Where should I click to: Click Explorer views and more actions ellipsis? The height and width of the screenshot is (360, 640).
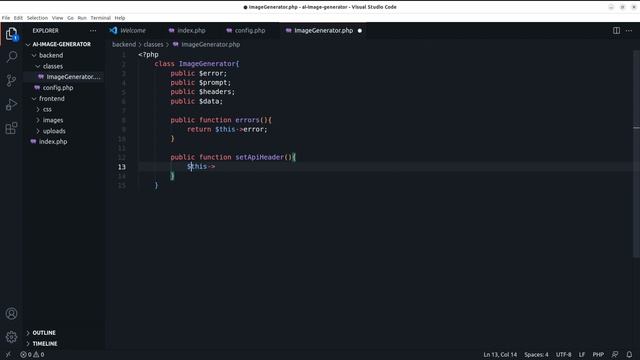tap(93, 31)
